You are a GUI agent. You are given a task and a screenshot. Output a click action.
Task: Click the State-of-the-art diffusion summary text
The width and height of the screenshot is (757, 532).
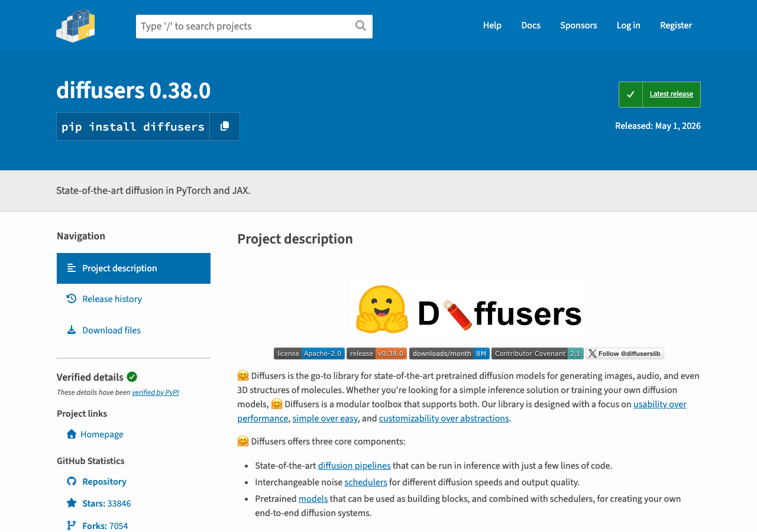click(x=153, y=190)
